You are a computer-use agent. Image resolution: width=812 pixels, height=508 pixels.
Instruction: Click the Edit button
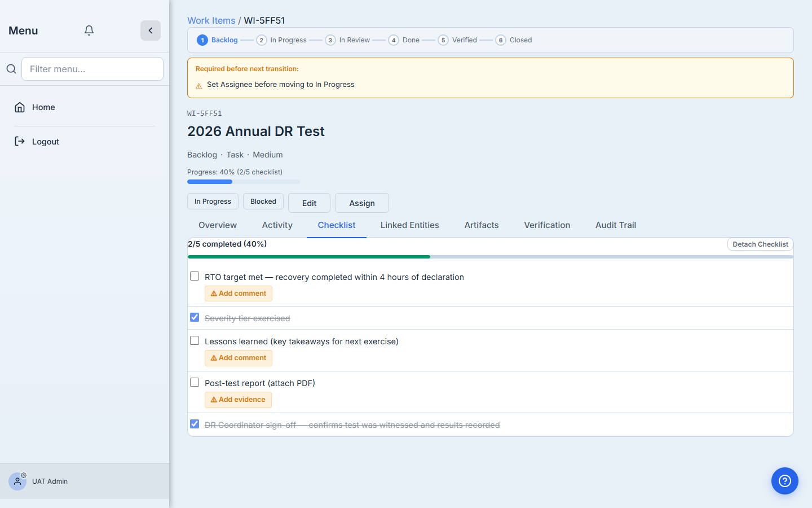click(x=309, y=203)
